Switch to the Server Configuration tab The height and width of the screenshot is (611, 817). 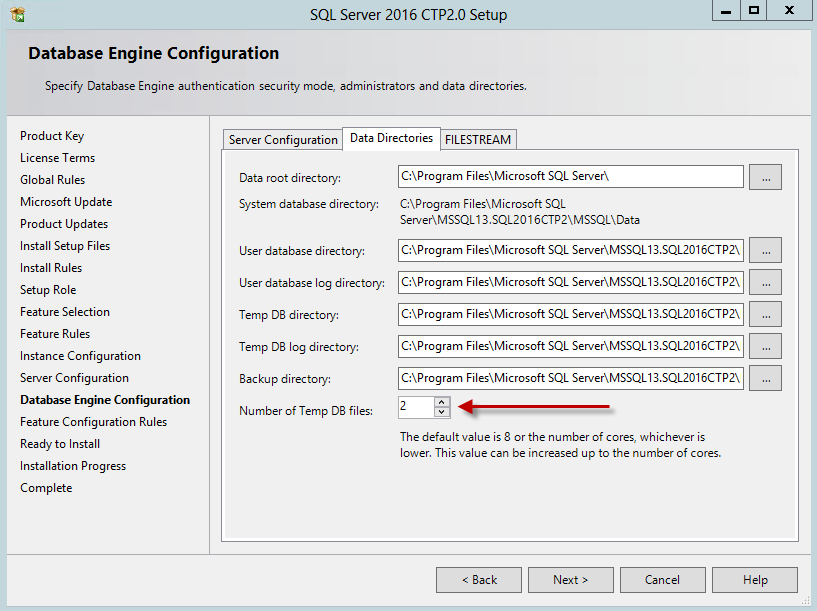(283, 139)
